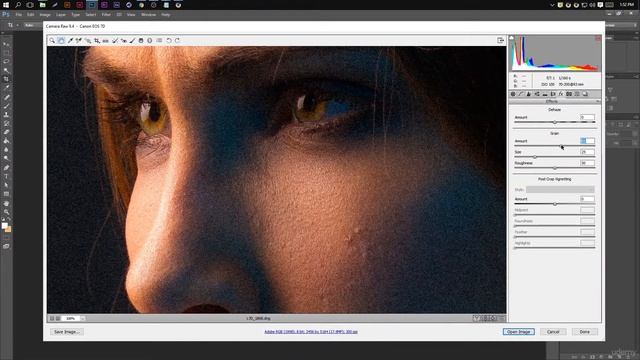This screenshot has width=640, height=360.
Task: Pick the White Balance eyedropper tool
Action: 70,40
